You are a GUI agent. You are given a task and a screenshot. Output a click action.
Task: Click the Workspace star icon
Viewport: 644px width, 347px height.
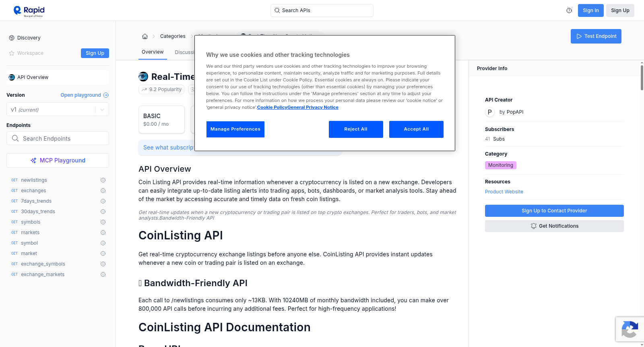pos(12,53)
